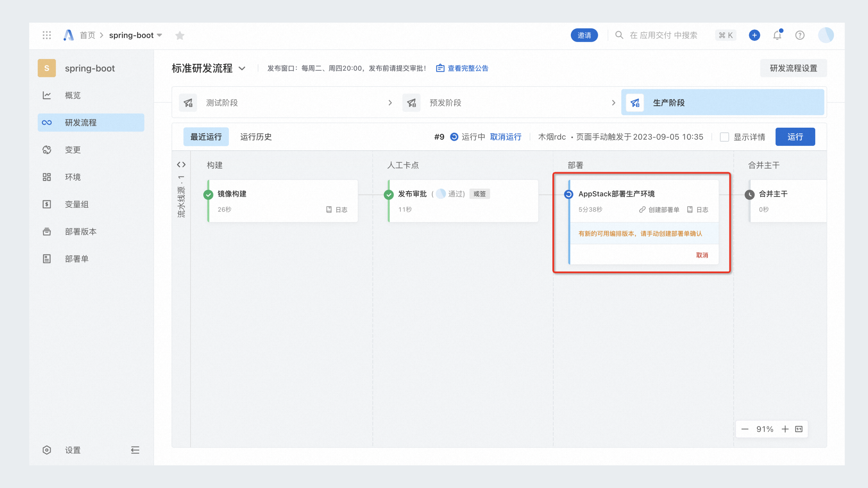Click the 合并主干 pending clock icon
Viewport: 868px width, 488px height.
point(749,194)
